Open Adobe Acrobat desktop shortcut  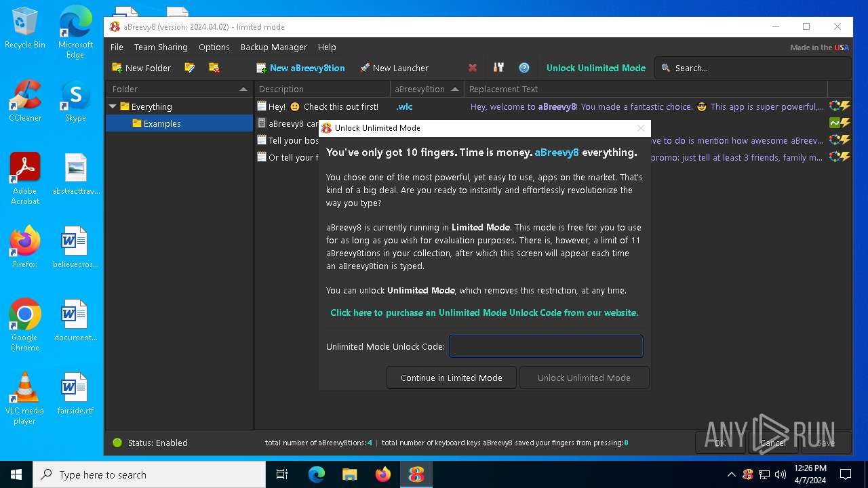25,179
